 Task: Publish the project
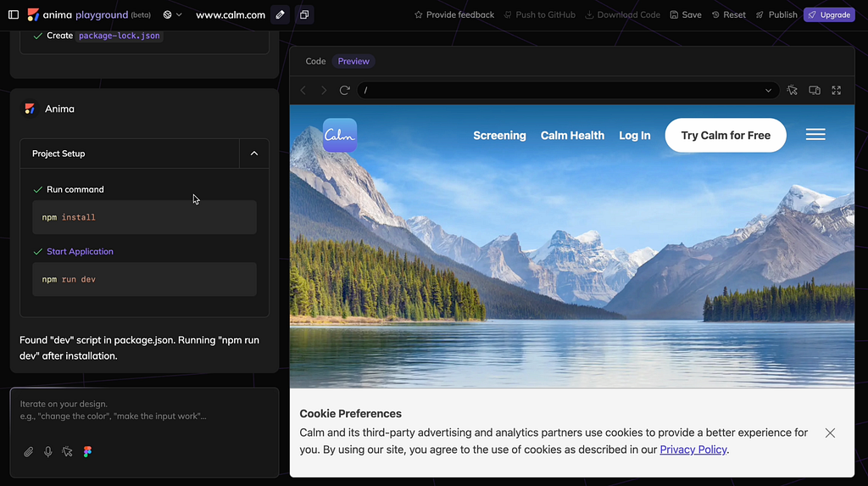coord(776,15)
